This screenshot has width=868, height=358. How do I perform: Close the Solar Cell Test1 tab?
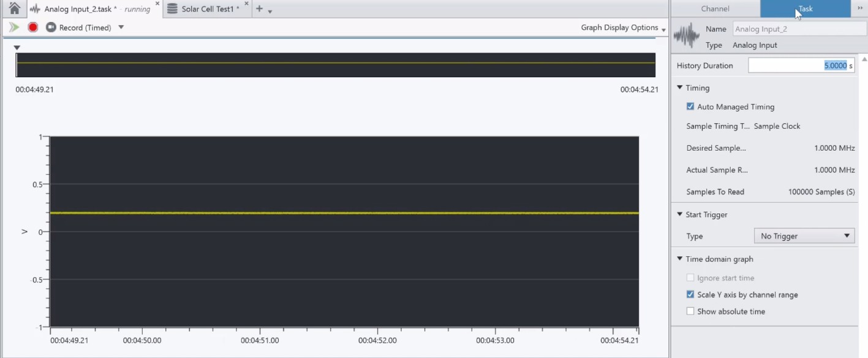point(246,4)
